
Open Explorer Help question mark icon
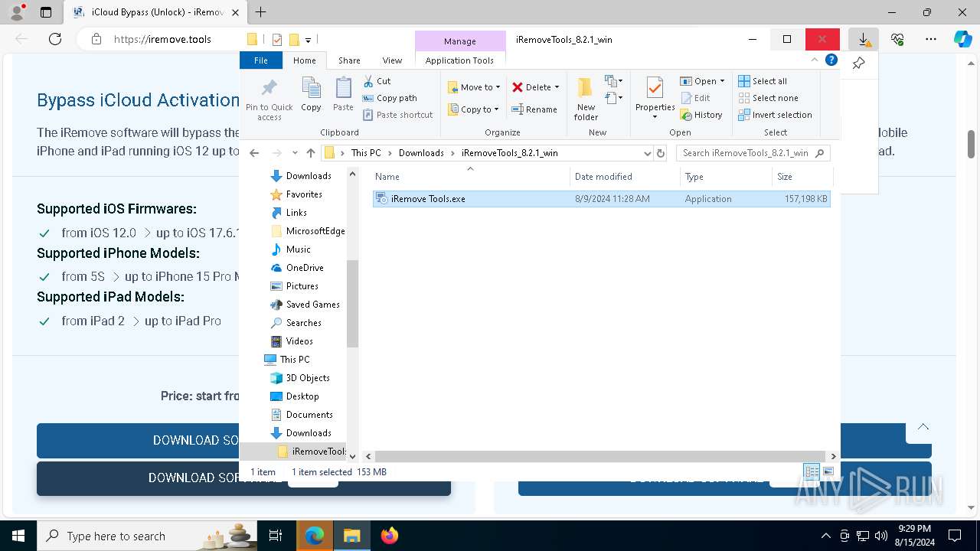pyautogui.click(x=831, y=60)
